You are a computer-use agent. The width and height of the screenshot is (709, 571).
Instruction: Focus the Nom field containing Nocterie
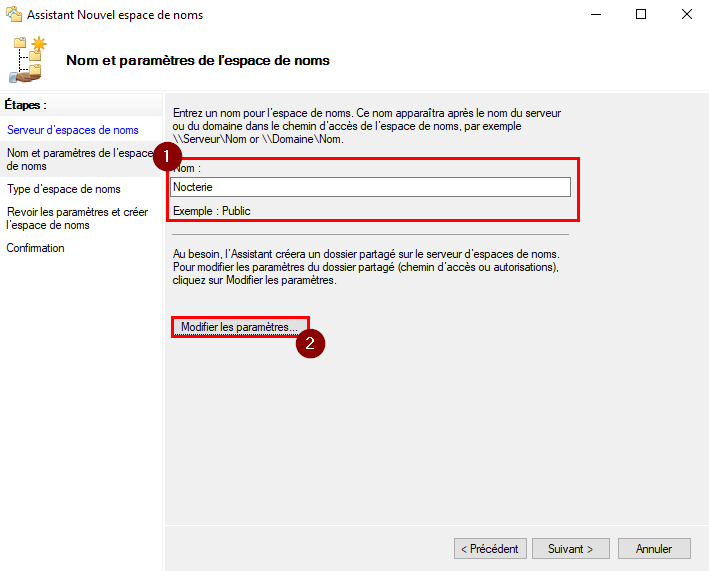coord(371,187)
